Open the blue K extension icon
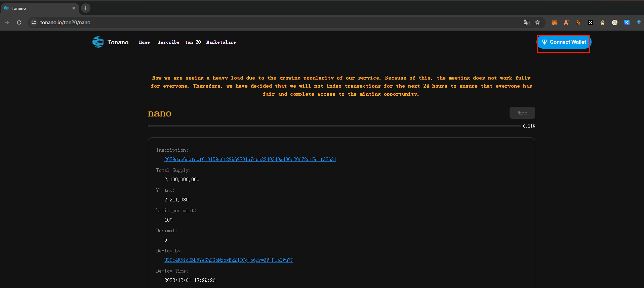644x288 pixels. 627,22
